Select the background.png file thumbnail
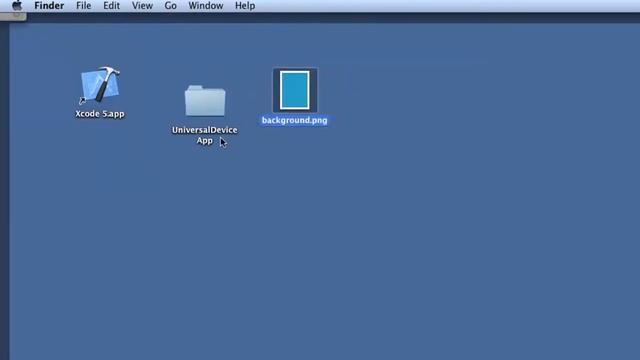 (295, 90)
